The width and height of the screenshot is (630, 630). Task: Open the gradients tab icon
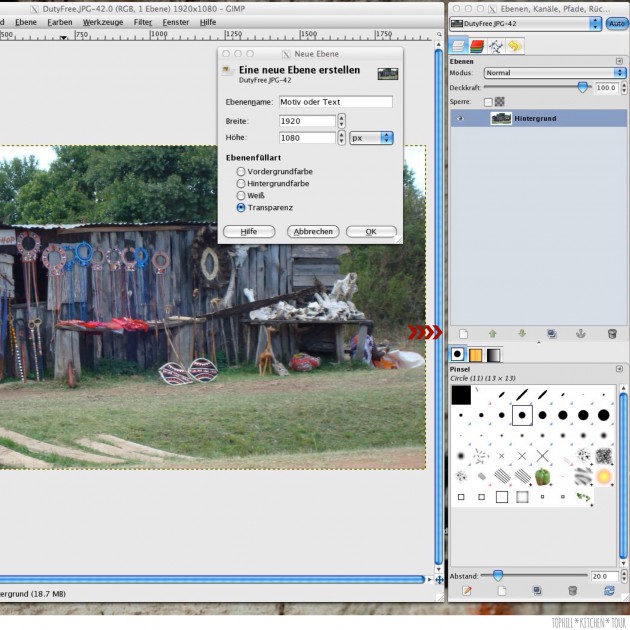coord(493,355)
